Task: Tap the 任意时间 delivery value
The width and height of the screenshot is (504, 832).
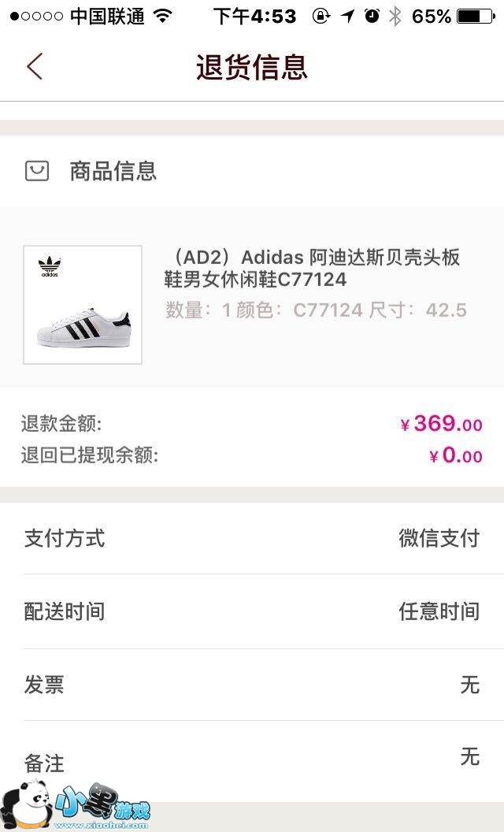Action: 439,611
